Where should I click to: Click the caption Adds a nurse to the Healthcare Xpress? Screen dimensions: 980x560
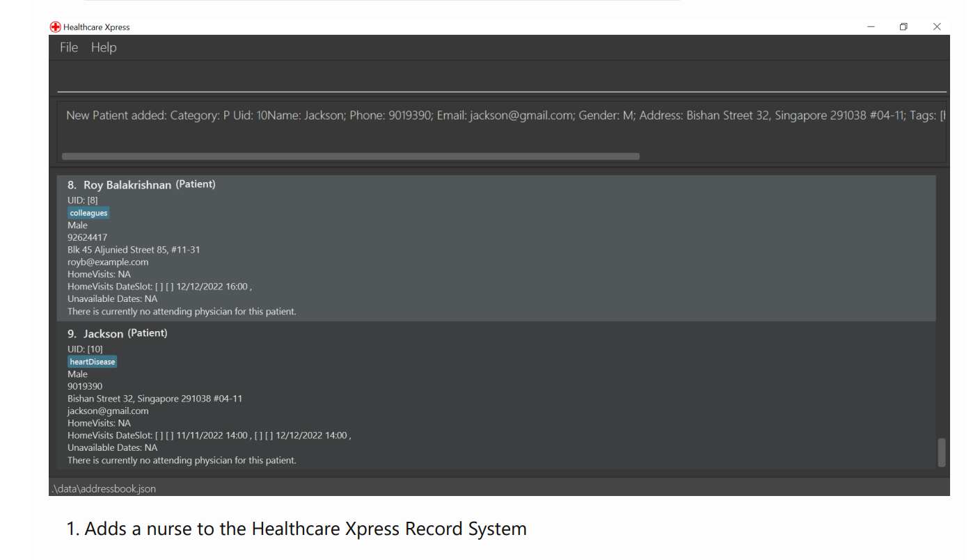(x=297, y=529)
